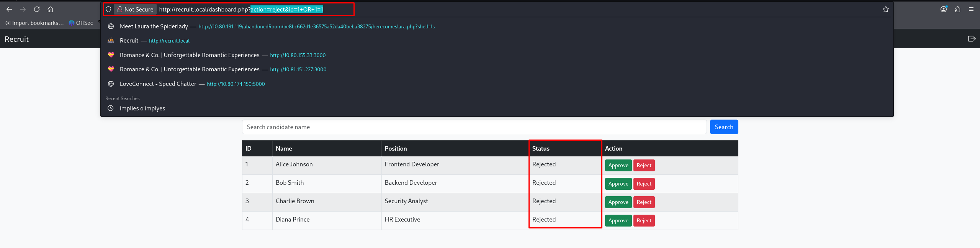Open the Not Secure site info

point(135,9)
